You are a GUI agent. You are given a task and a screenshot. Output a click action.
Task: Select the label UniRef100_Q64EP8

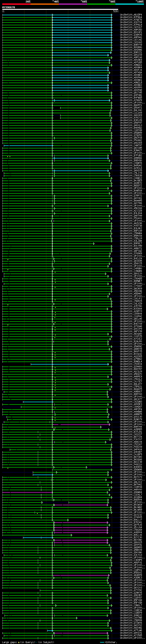click(131, 575)
